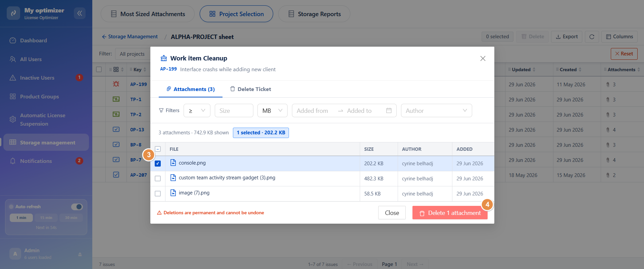The image size is (644, 269).
Task: Open issue key AP-207
Action: click(x=139, y=175)
